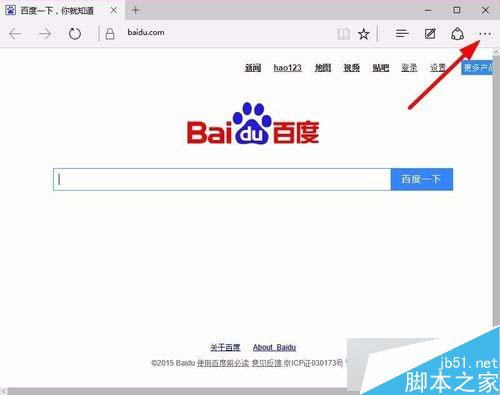The image size is (500, 395).
Task: Open the hao123 link
Action: 287,68
